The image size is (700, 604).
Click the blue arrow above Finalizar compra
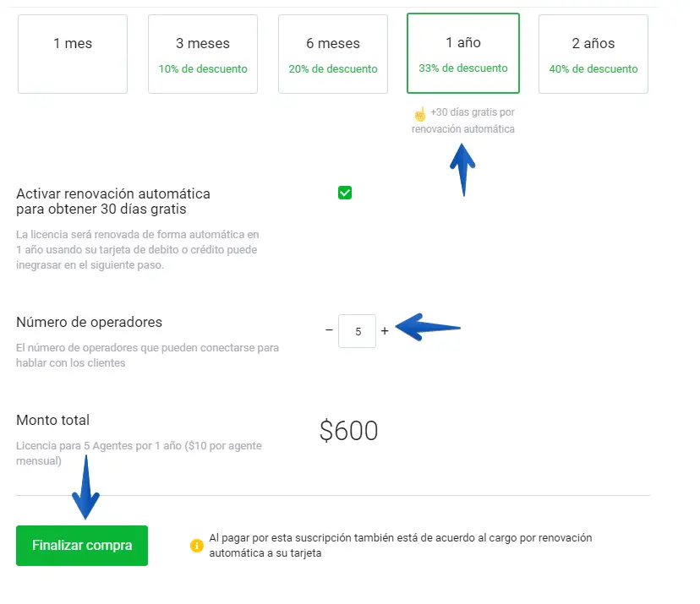tap(85, 487)
